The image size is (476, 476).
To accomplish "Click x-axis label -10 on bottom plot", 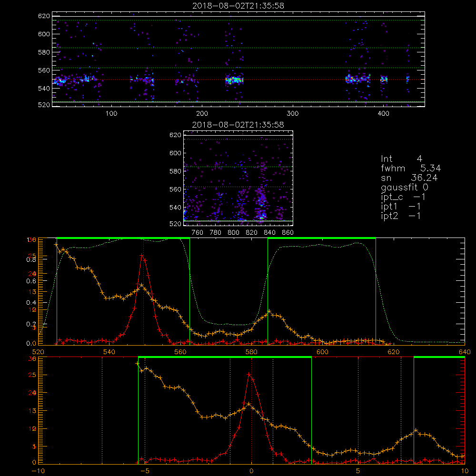I will 38,471.
